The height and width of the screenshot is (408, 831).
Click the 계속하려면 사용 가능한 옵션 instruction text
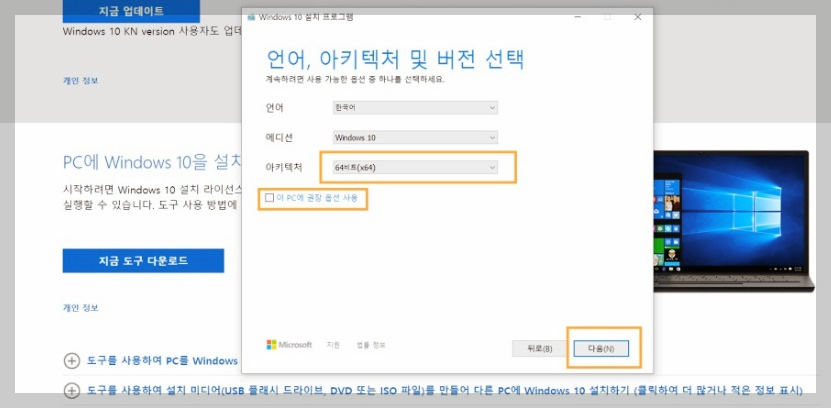[355, 79]
